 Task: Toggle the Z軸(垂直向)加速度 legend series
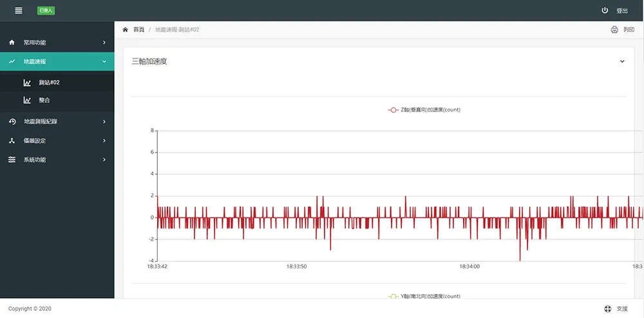click(424, 109)
